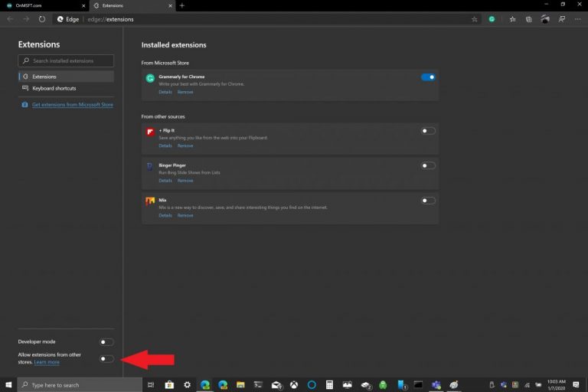Image resolution: width=588 pixels, height=392 pixels.
Task: Reload the extensions page
Action: (41, 19)
